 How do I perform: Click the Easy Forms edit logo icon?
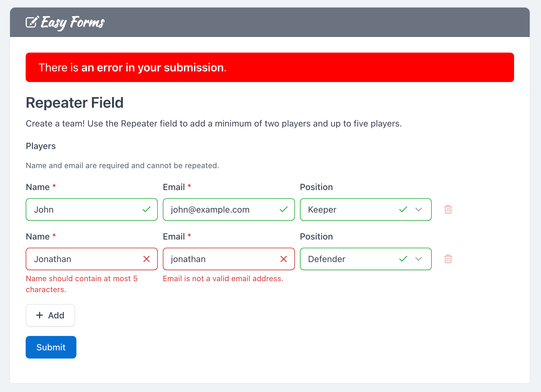click(x=32, y=22)
